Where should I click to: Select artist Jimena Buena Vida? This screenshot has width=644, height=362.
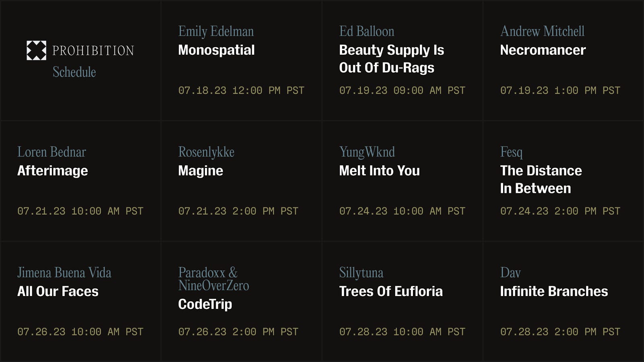click(64, 273)
